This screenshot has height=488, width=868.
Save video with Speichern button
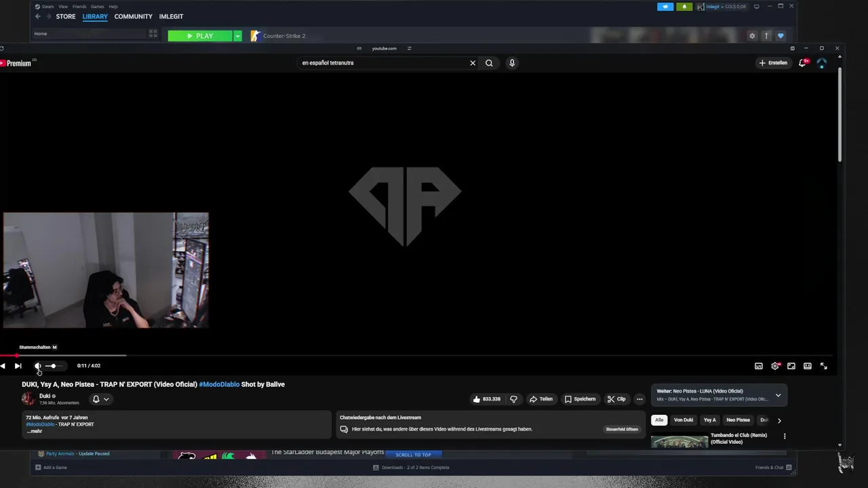580,399
